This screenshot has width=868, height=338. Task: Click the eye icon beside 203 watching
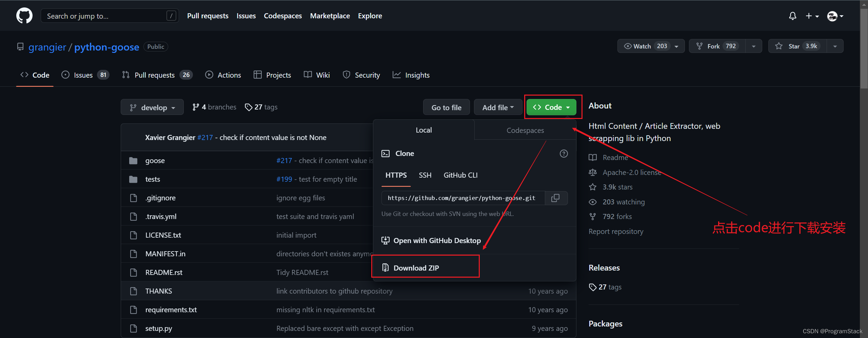point(593,202)
